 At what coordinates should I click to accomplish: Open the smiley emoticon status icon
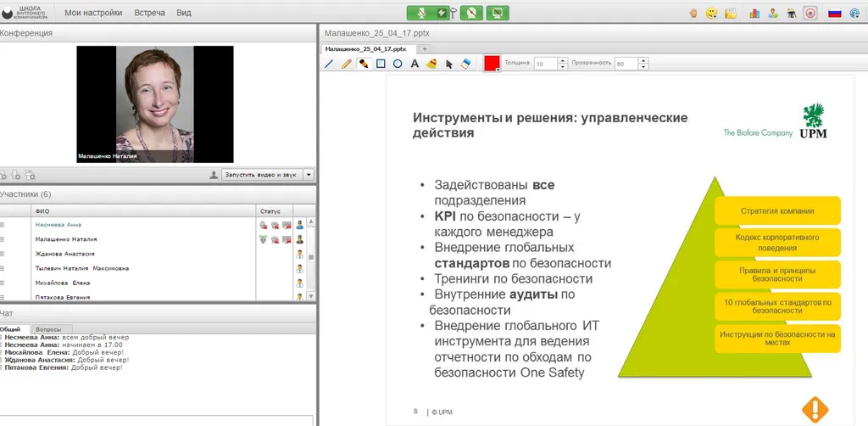pos(712,13)
